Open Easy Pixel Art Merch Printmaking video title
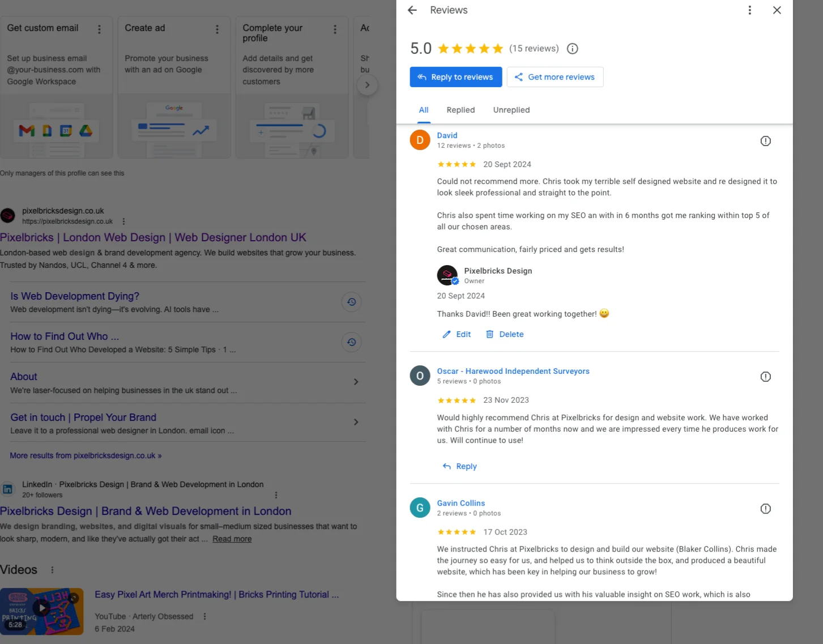This screenshot has width=823, height=644. (217, 595)
